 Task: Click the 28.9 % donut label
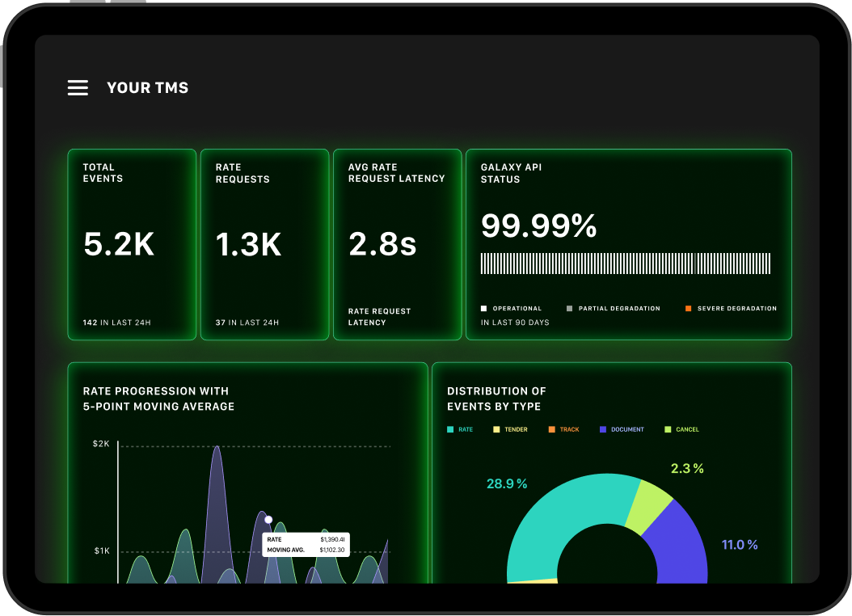(506, 483)
